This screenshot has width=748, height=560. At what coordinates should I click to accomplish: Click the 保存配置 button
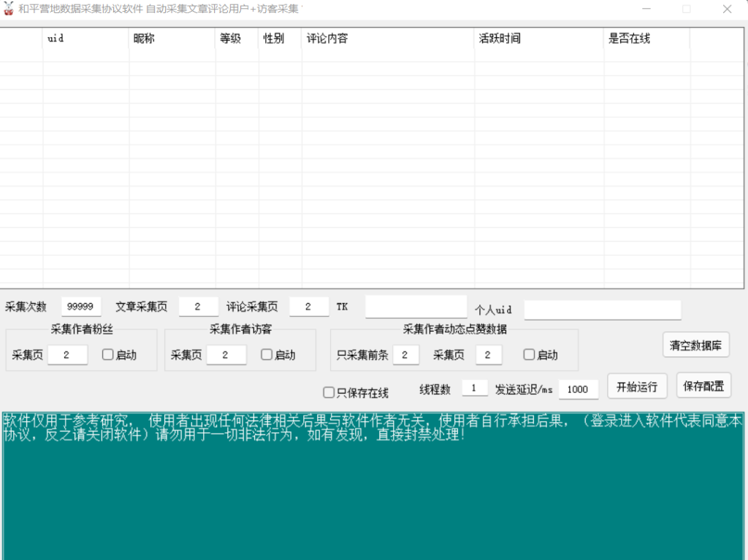(703, 386)
